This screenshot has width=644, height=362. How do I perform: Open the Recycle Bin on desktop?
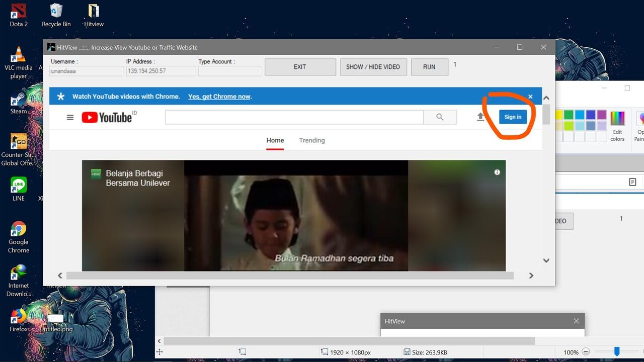pos(56,15)
